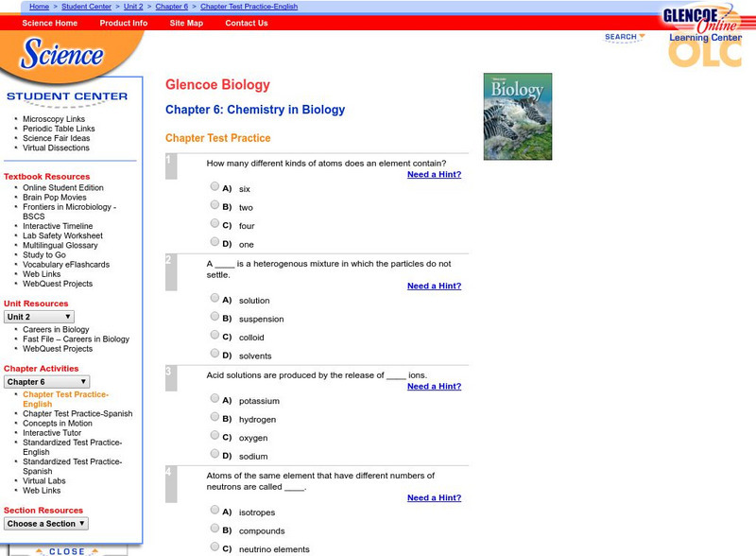Image resolution: width=756 pixels, height=556 pixels.
Task: Select answer C) four for question 1
Action: pyautogui.click(x=215, y=223)
